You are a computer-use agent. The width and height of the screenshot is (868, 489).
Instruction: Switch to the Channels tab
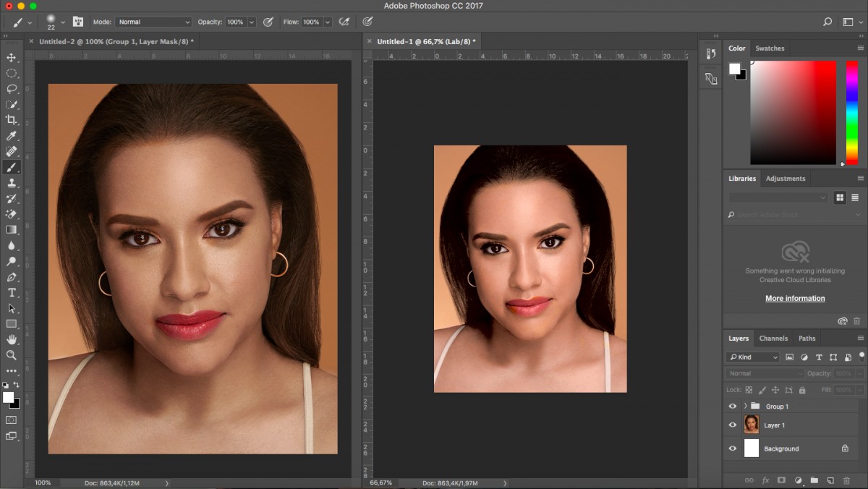(x=773, y=338)
